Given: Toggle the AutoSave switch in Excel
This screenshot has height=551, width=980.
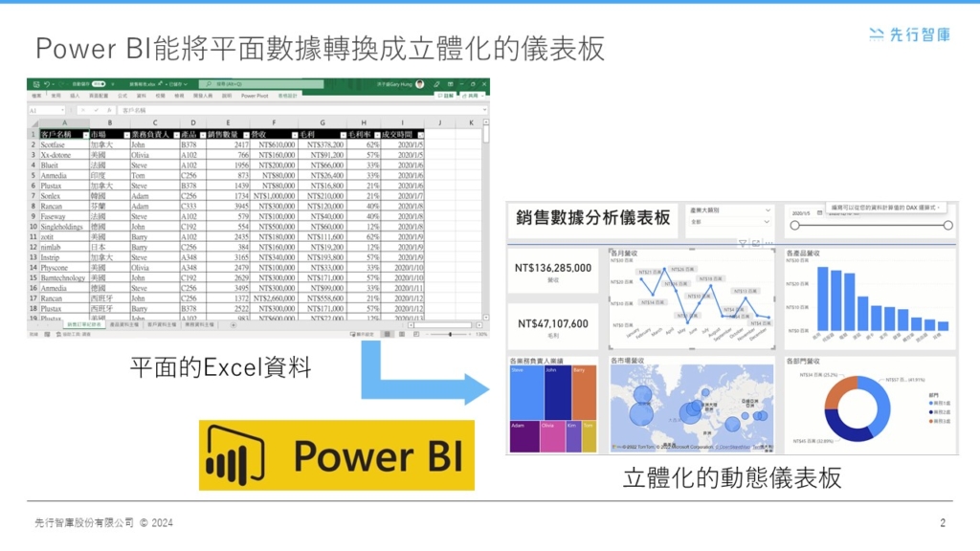Looking at the screenshot, I should [x=99, y=84].
